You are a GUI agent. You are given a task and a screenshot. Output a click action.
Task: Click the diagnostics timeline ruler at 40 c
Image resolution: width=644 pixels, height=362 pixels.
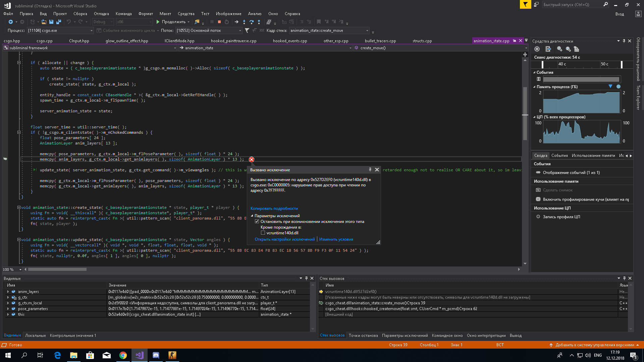(x=562, y=64)
